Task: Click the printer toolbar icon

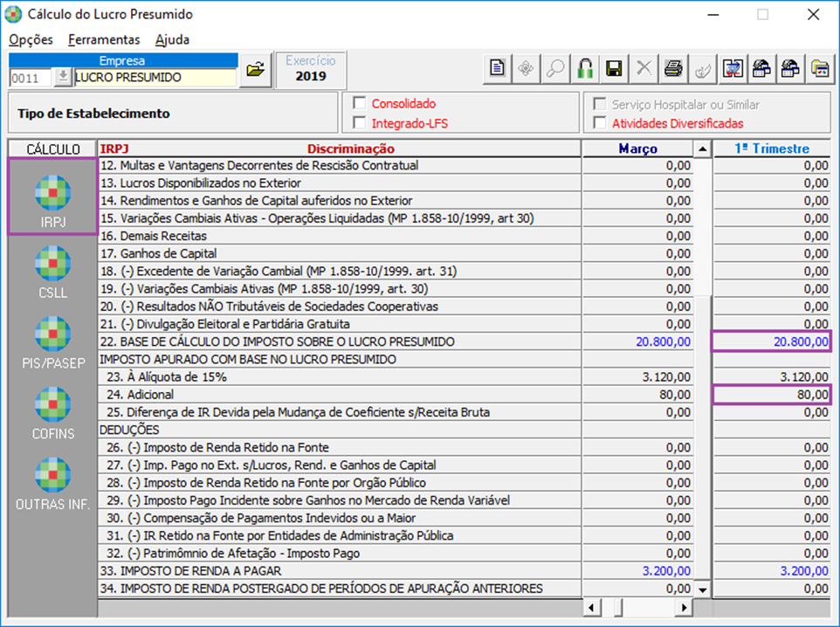Action: click(x=673, y=69)
